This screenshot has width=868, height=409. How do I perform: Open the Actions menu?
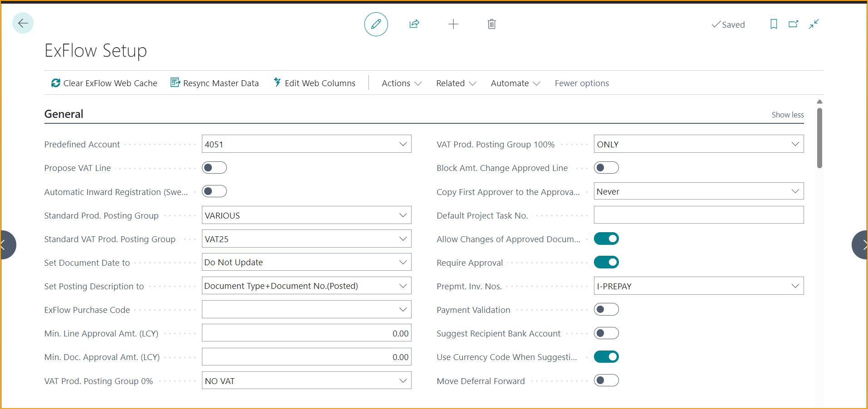(402, 83)
